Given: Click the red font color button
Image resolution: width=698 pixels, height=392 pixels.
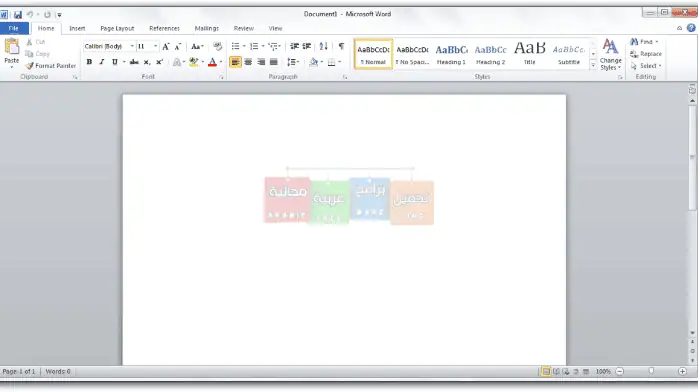Looking at the screenshot, I should 212,62.
